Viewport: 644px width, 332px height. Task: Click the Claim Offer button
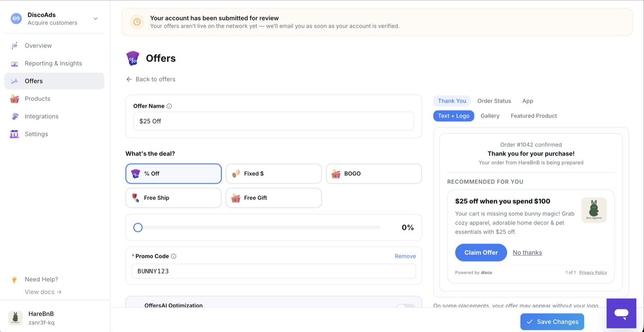pos(481,253)
